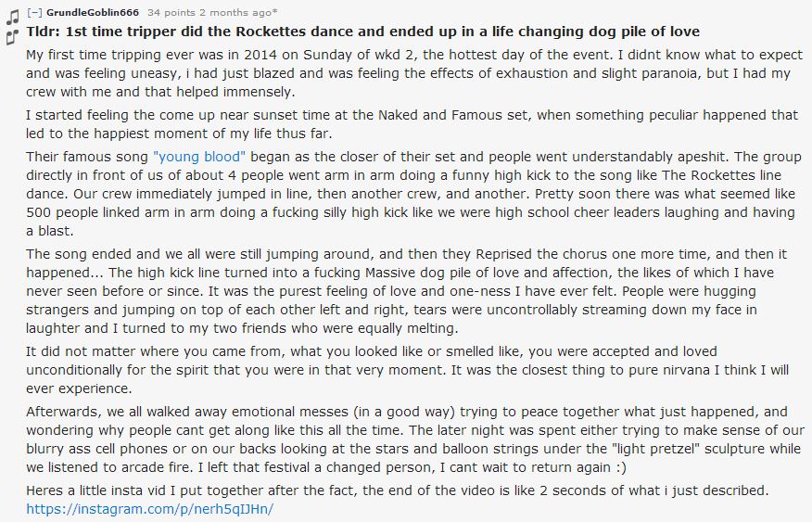Click the bold Tldr headline text
The width and height of the screenshot is (812, 522).
tap(363, 32)
